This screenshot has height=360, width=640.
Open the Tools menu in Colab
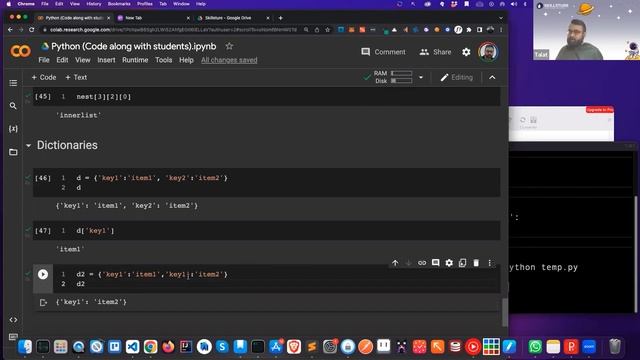(x=163, y=60)
